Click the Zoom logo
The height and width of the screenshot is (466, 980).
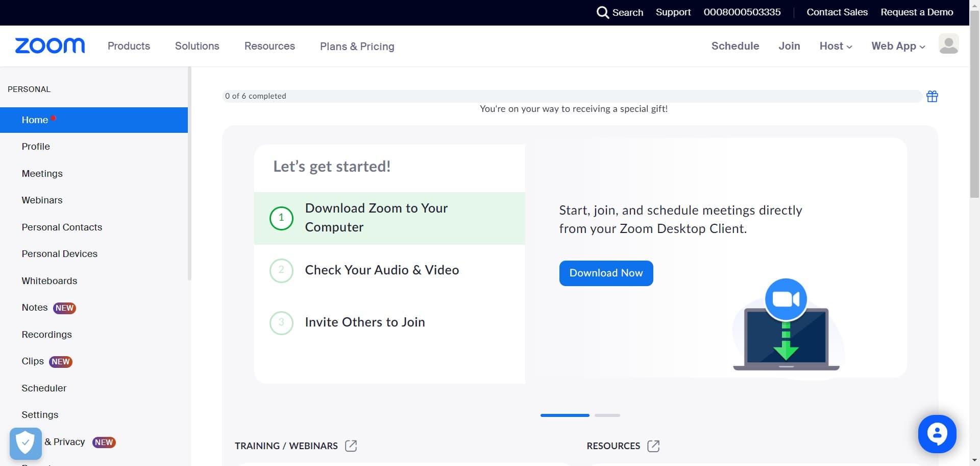pos(50,46)
